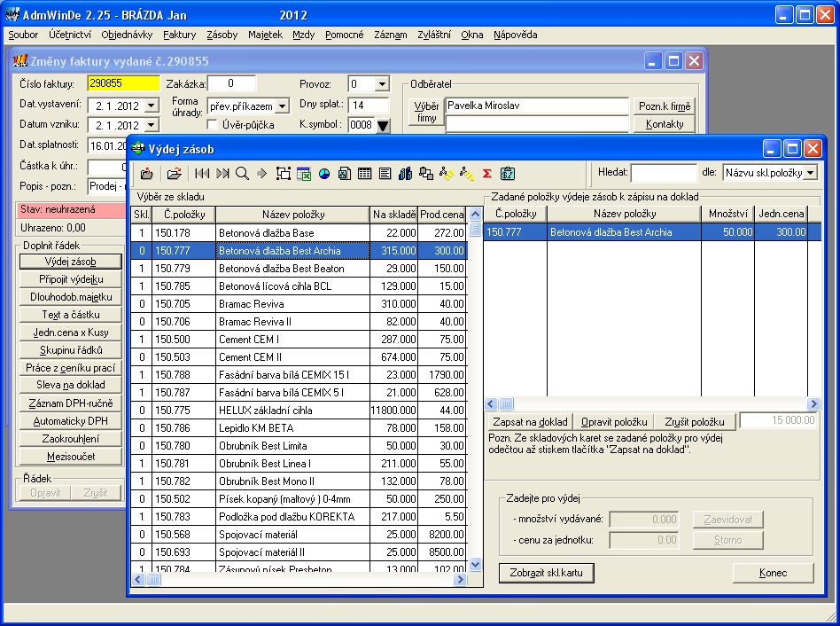840x626 pixels.
Task: Click the first yellow ruler tree icon
Action: point(447,174)
